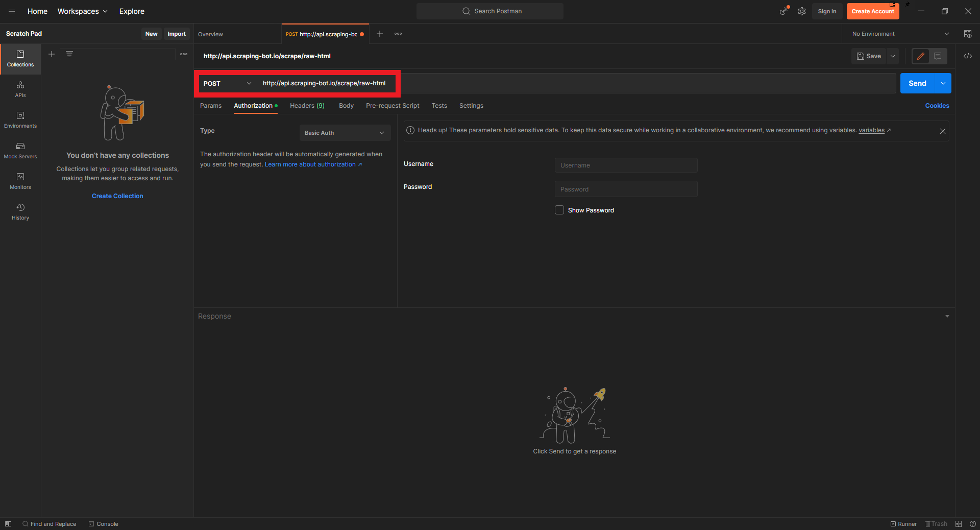Expand Save options arrow

(893, 56)
